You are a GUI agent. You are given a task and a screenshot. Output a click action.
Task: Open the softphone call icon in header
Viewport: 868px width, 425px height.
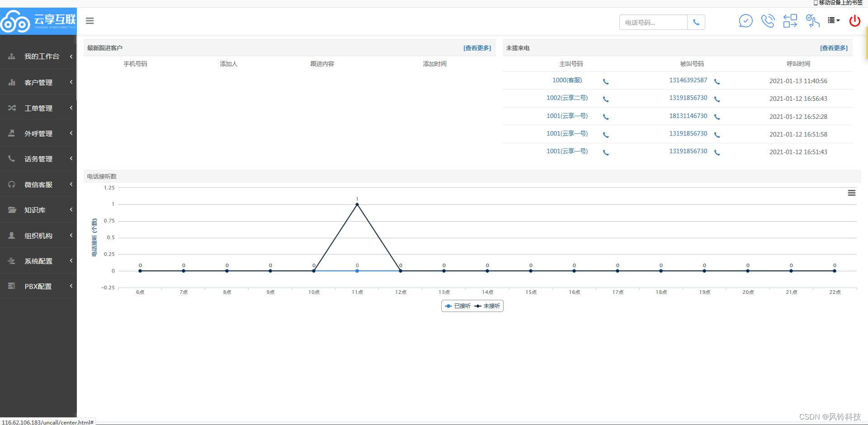(x=768, y=21)
